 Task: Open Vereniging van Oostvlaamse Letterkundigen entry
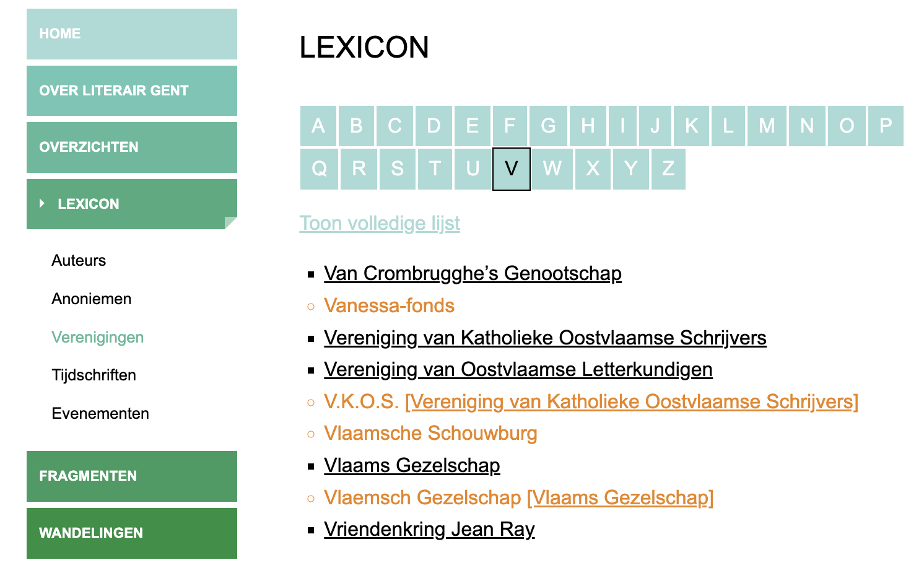pyautogui.click(x=518, y=369)
